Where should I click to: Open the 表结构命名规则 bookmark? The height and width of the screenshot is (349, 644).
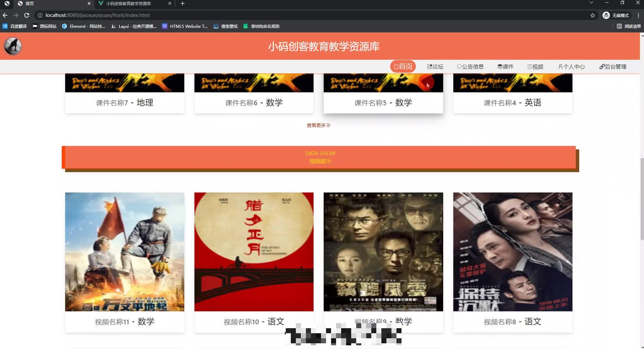pyautogui.click(x=261, y=26)
